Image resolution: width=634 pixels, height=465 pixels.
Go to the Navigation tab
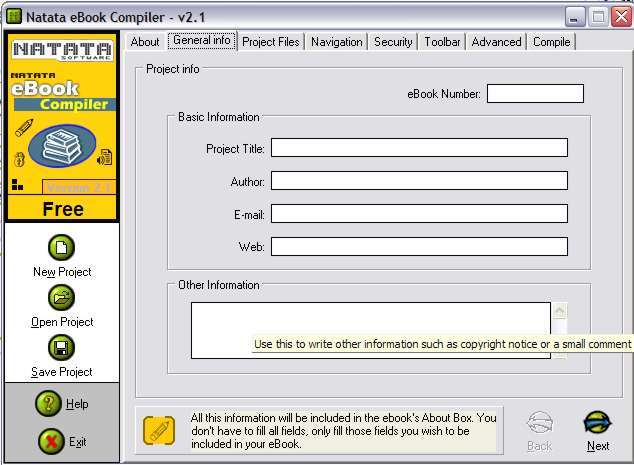pos(336,42)
